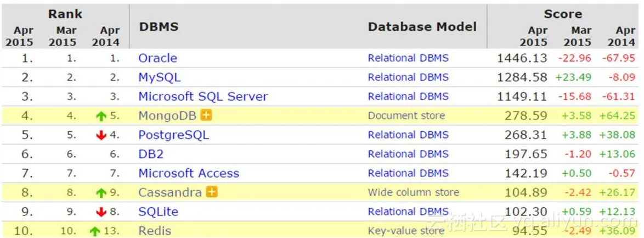Viewport: 644px width, 238px height.
Task: Click DB2's score 197.65
Action: 526,154
